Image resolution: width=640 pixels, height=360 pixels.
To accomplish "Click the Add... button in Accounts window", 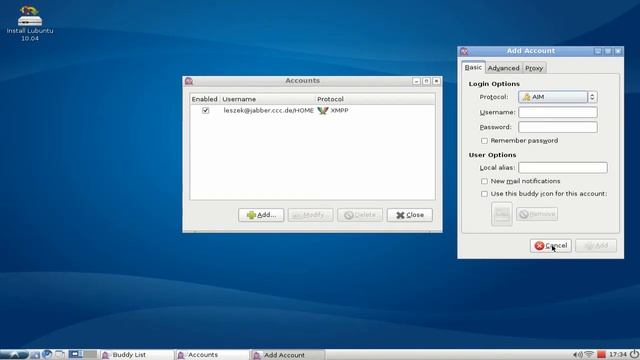I will 261,215.
